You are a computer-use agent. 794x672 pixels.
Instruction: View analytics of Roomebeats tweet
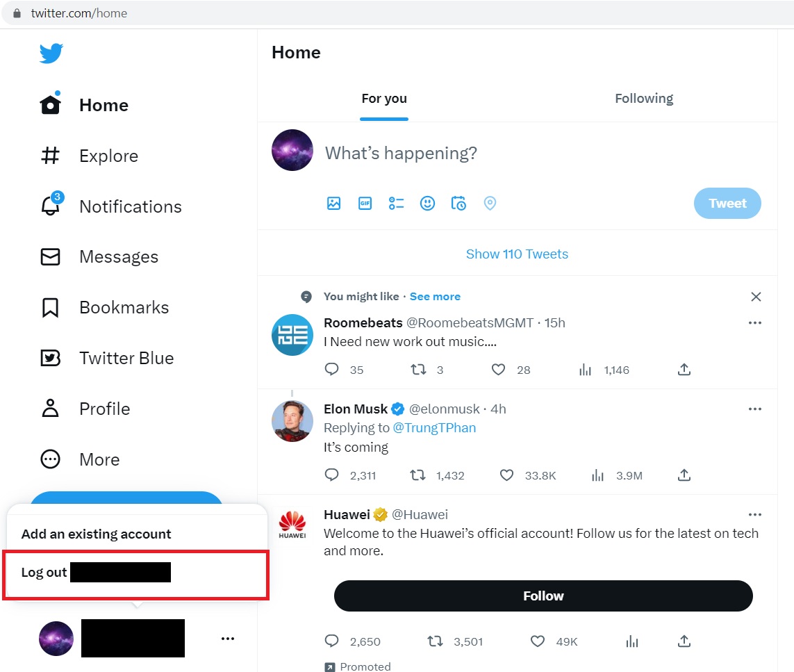(585, 370)
